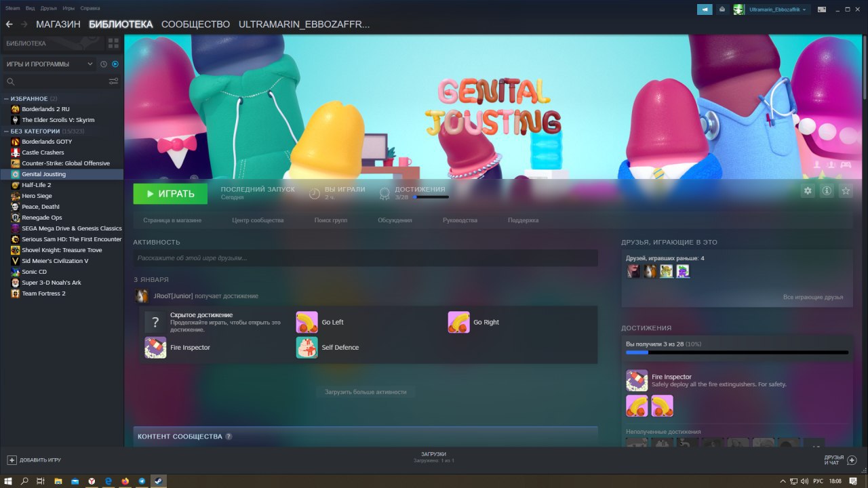This screenshot has height=488, width=868.
Task: Open Друзья menu
Action: [49, 8]
